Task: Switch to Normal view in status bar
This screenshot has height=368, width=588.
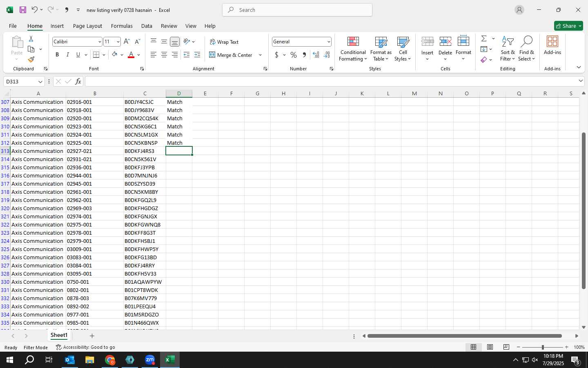Action: tap(474, 347)
